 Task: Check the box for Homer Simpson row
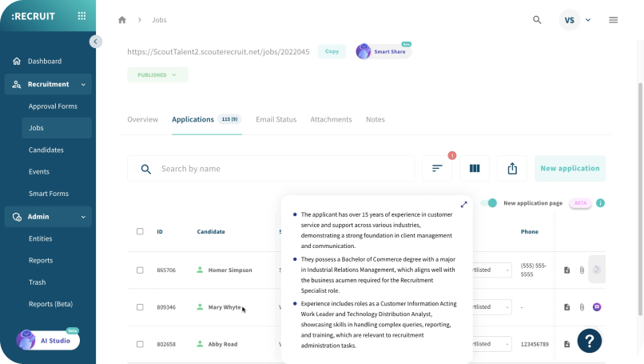pyautogui.click(x=140, y=270)
